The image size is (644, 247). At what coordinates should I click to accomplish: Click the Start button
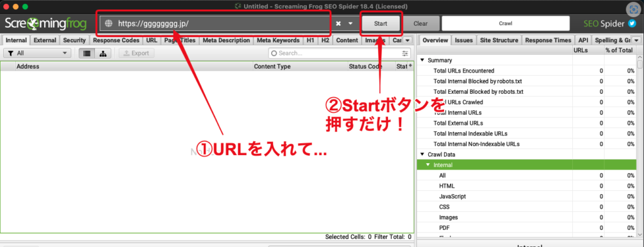tap(380, 23)
